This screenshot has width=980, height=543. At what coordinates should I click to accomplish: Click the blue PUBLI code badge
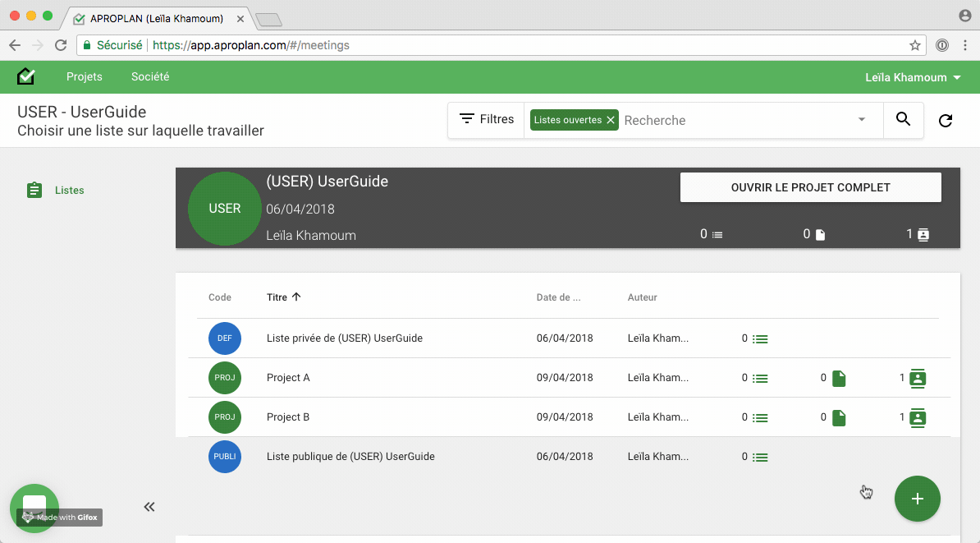tap(224, 456)
